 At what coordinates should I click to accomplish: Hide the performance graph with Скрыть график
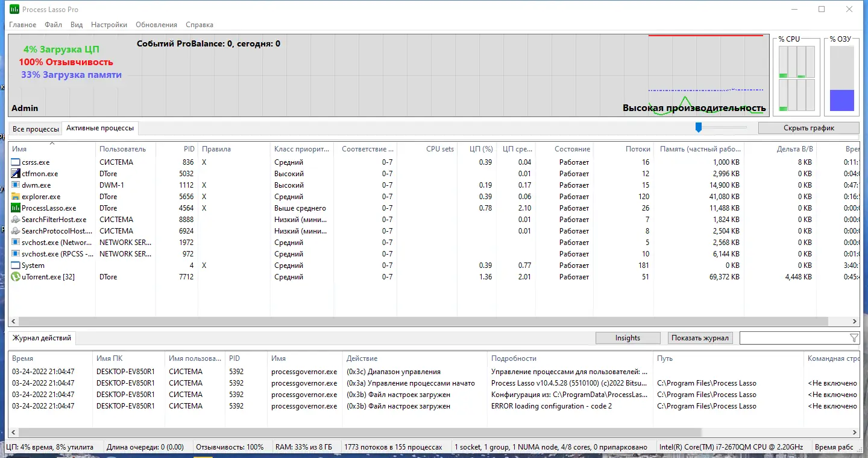(809, 127)
